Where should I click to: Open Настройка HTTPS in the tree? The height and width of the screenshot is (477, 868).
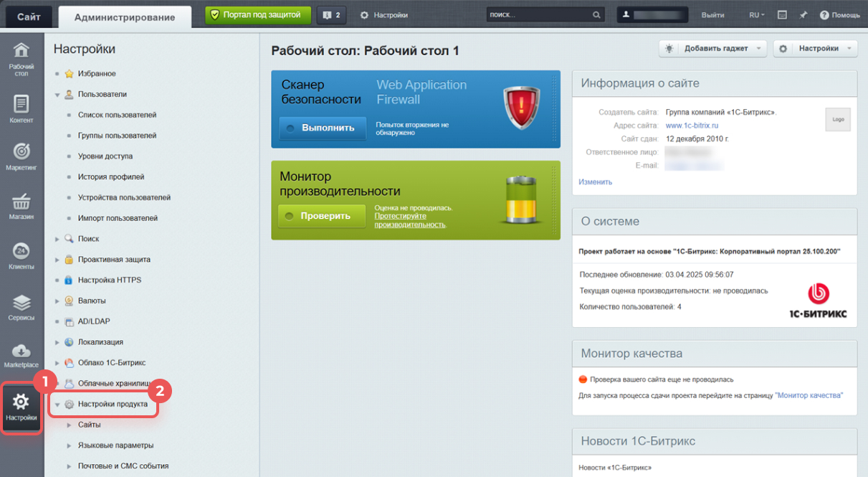pos(110,280)
